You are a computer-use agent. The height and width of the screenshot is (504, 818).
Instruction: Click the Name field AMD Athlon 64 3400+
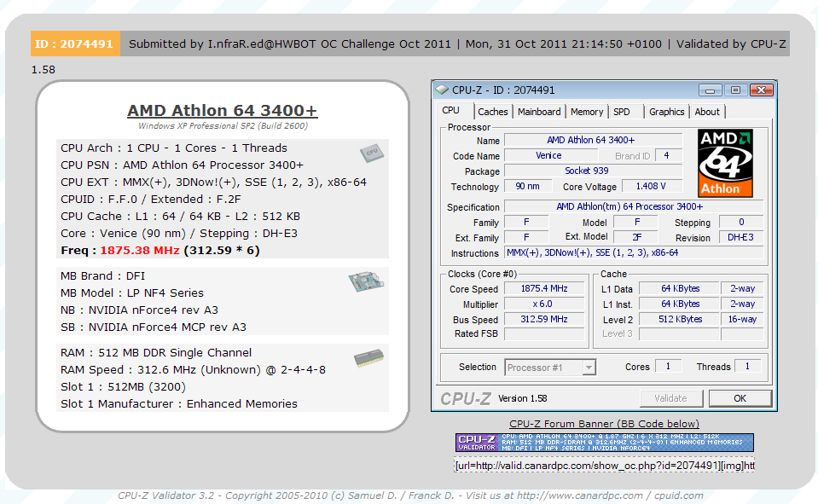593,140
